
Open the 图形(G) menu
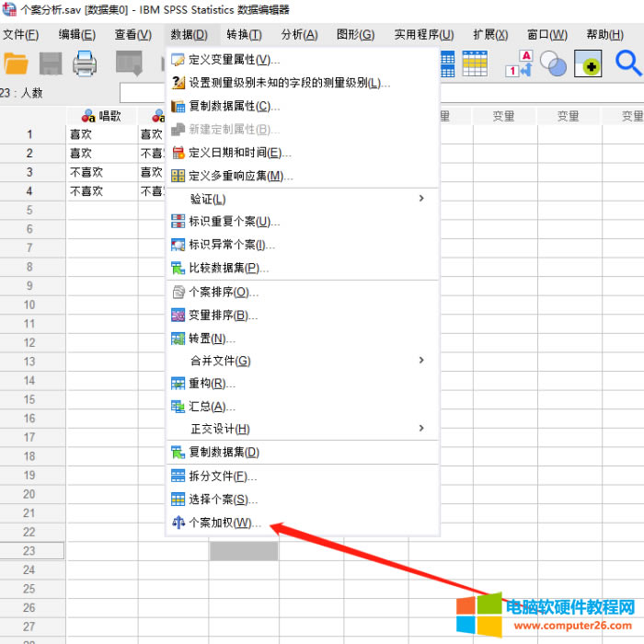355,35
